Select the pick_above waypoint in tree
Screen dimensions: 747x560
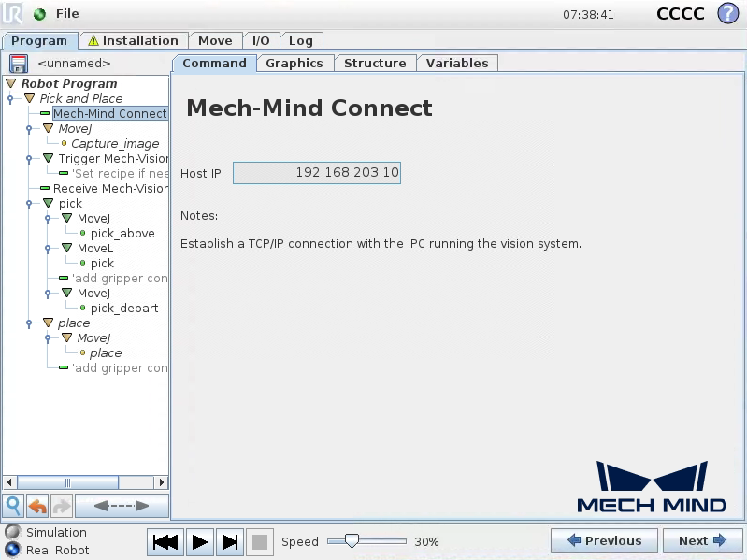click(x=122, y=234)
